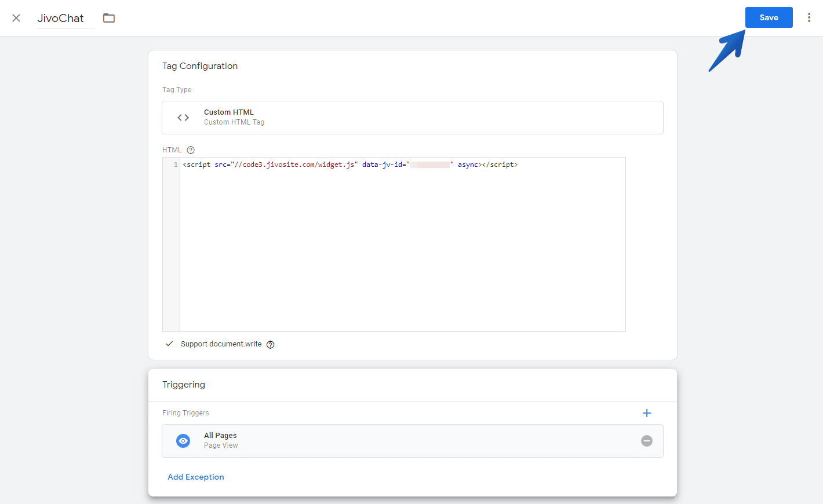Open the folder icon to move JivoChat tag
823x504 pixels.
[109, 17]
